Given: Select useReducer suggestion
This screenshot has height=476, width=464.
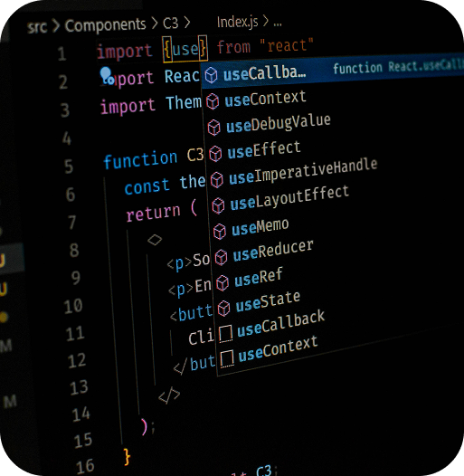Looking at the screenshot, I should pyautogui.click(x=273, y=251).
